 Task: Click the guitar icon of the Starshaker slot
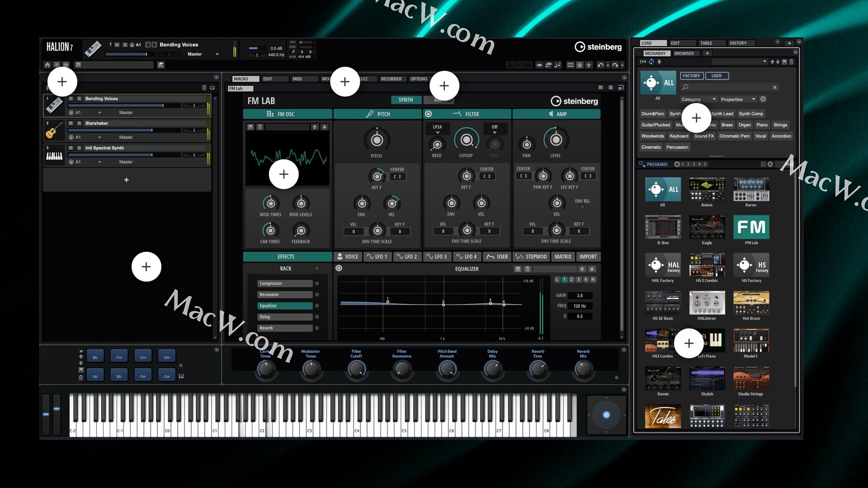(54, 130)
